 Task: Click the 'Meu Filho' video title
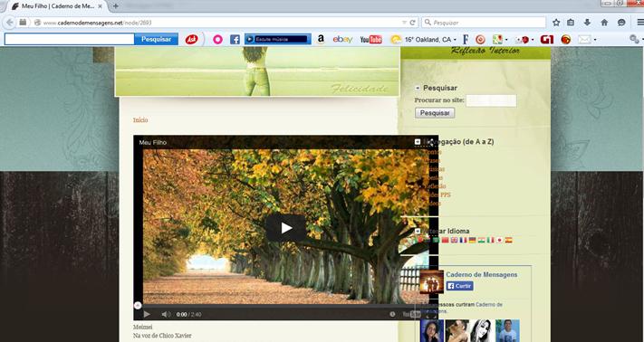(153, 142)
